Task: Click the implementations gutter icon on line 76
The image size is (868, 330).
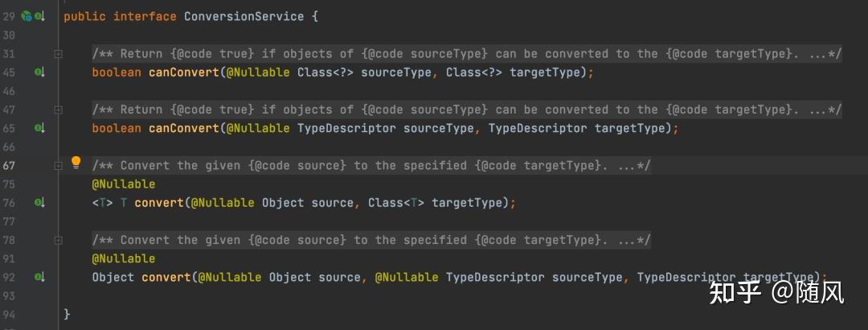Action: (39, 203)
